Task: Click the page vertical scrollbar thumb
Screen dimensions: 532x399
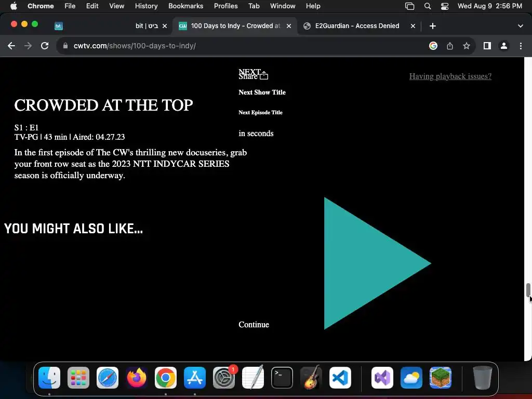Action: coord(528,290)
